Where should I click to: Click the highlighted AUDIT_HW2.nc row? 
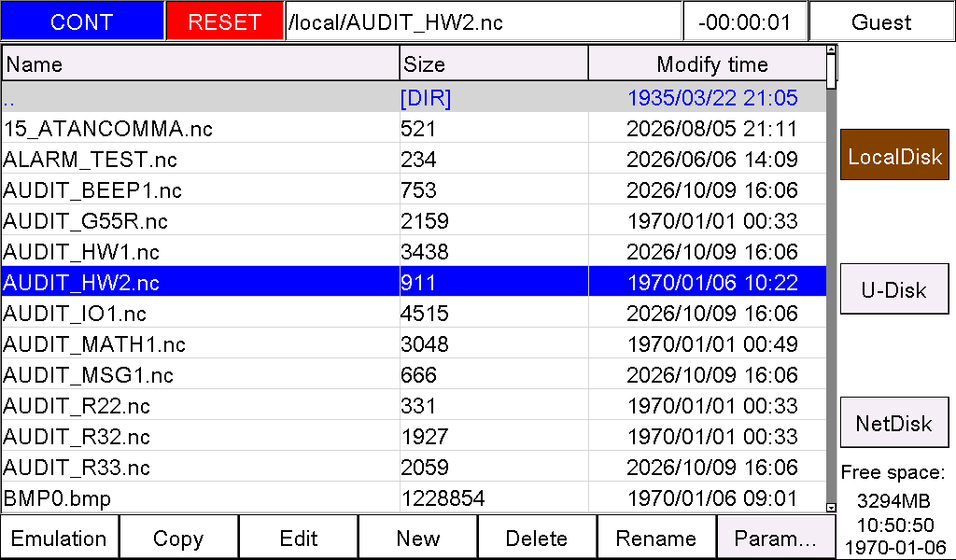coord(414,282)
